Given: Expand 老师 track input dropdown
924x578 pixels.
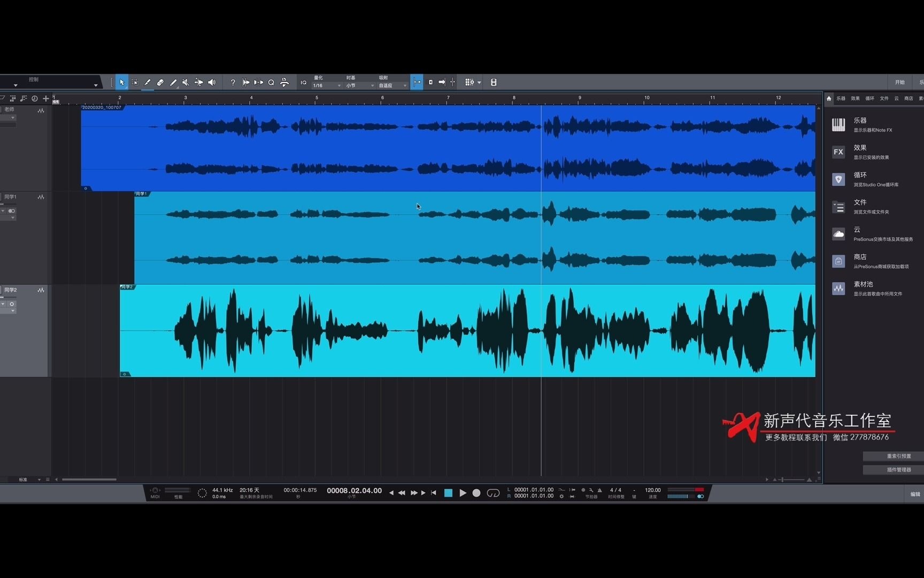Looking at the screenshot, I should pos(12,118).
